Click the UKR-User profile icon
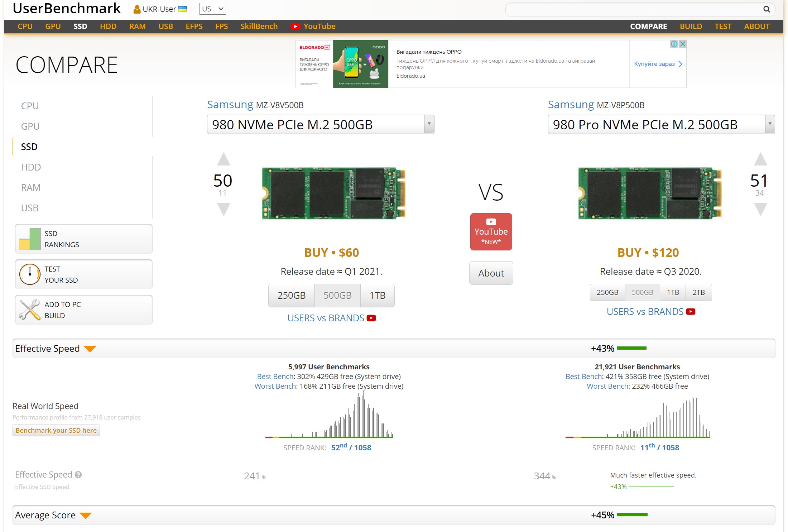Image resolution: width=788 pixels, height=532 pixels. pyautogui.click(x=136, y=9)
